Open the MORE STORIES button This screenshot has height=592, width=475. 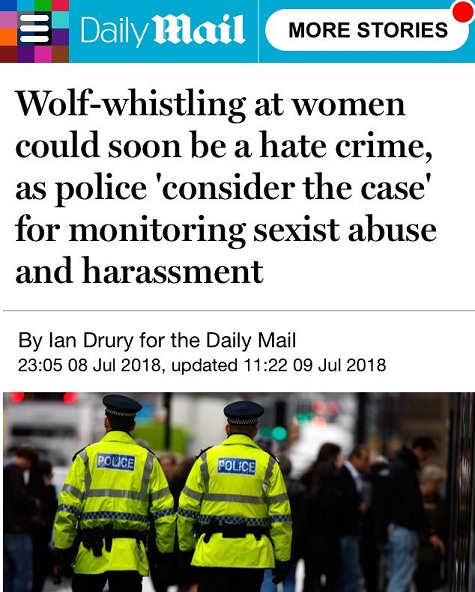[x=367, y=30]
